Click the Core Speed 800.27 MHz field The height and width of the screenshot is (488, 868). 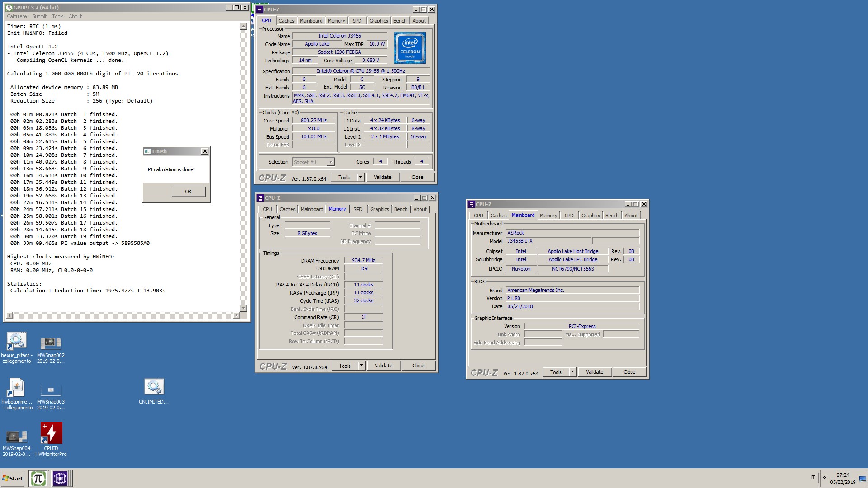click(314, 121)
